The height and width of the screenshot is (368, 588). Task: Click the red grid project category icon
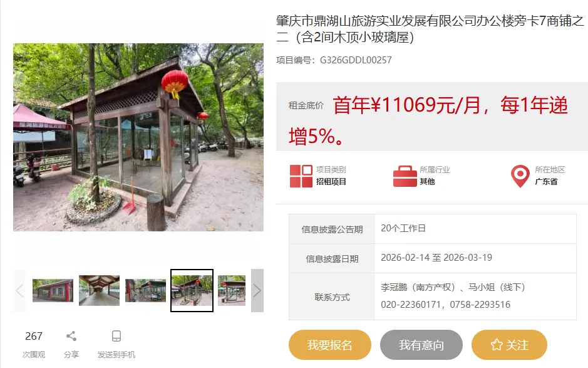(301, 176)
